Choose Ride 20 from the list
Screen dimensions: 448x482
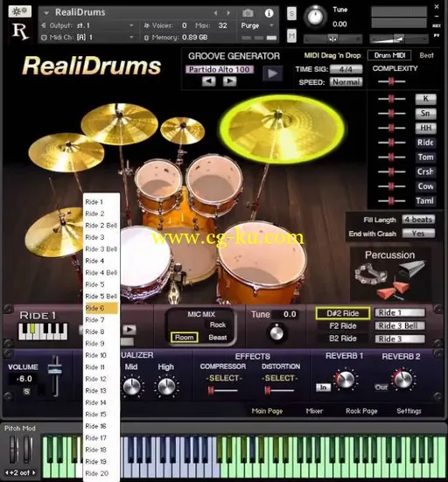click(x=101, y=473)
